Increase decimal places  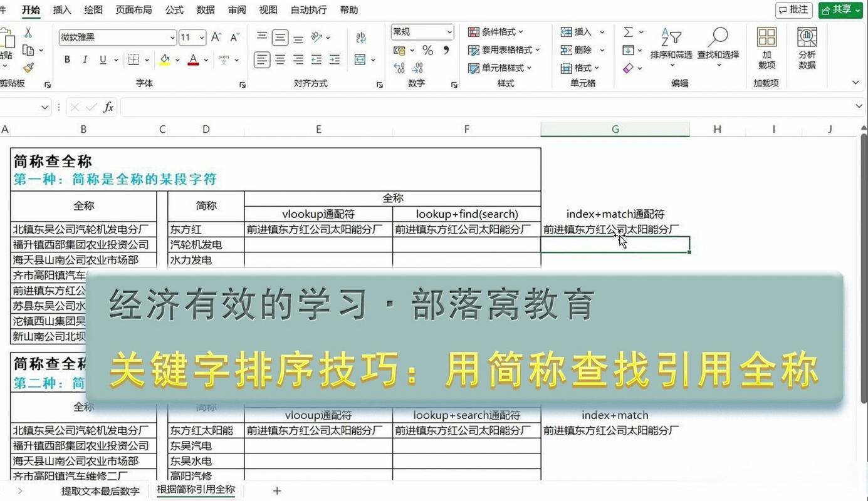click(399, 68)
